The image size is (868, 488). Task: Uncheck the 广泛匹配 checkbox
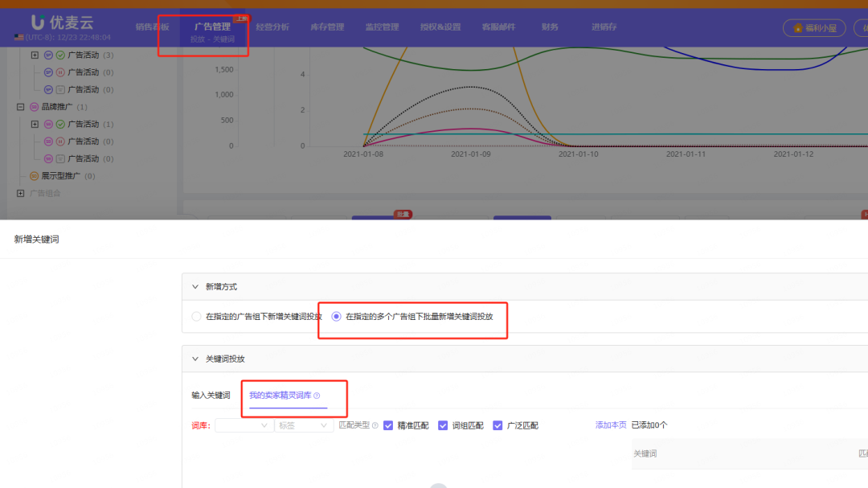point(497,425)
